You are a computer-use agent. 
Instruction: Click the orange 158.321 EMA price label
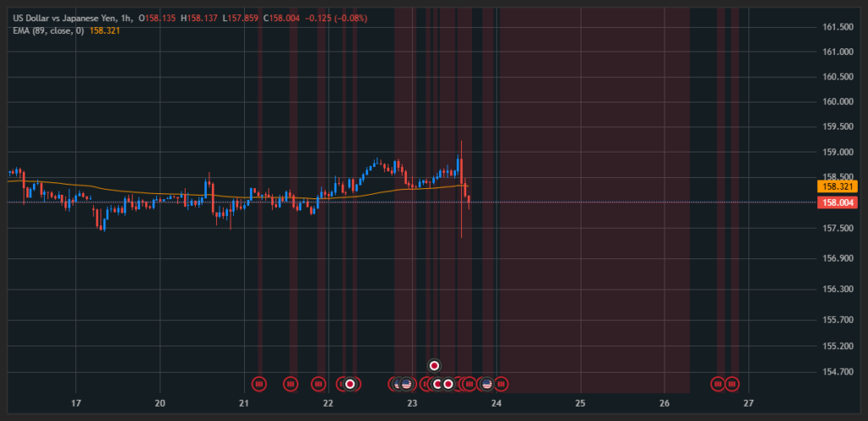point(837,186)
